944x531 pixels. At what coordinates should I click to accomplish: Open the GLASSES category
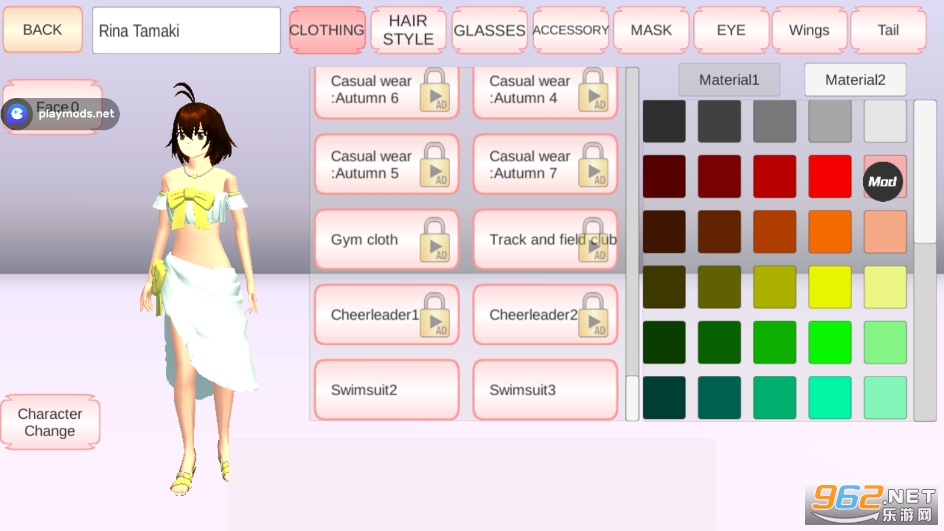coord(490,30)
